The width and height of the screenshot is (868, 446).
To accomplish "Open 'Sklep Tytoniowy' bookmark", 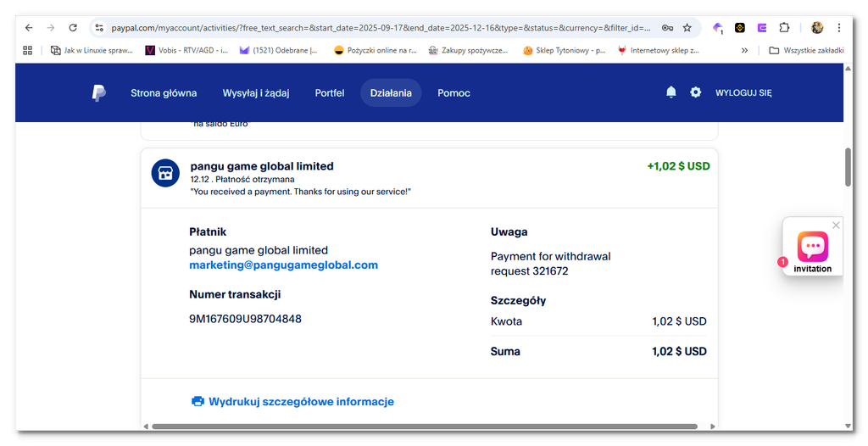I will point(565,50).
